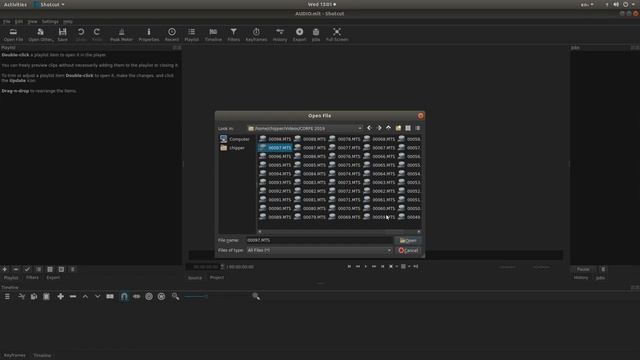Screen dimensions: 640x360
Task: Click the timeline Copy icon
Action: [34, 296]
